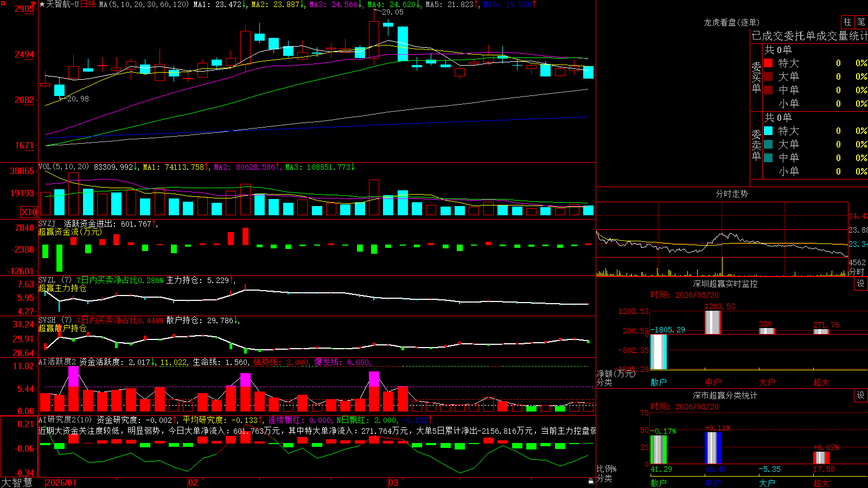This screenshot has height=488, width=868.
Task: Click the MA1: 23.472 value
Action: point(219,4)
